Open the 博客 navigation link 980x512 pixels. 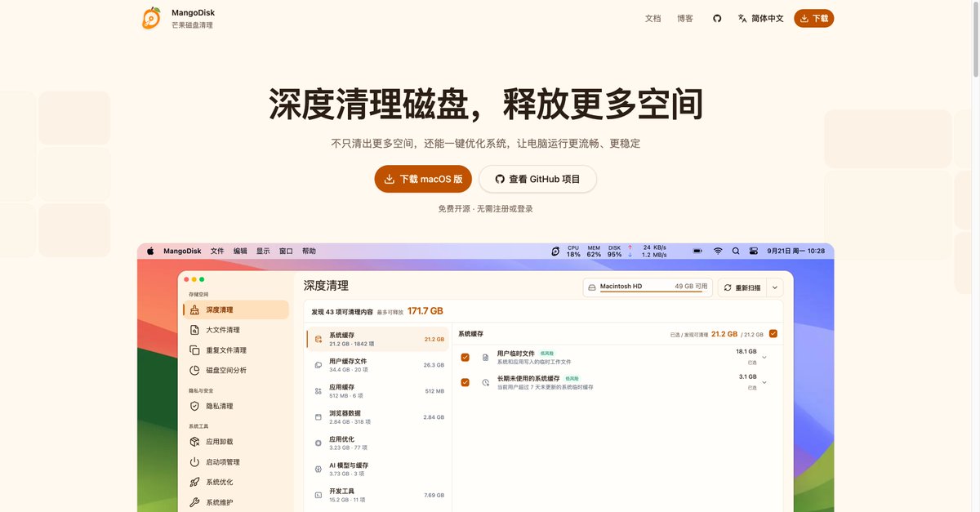click(685, 18)
